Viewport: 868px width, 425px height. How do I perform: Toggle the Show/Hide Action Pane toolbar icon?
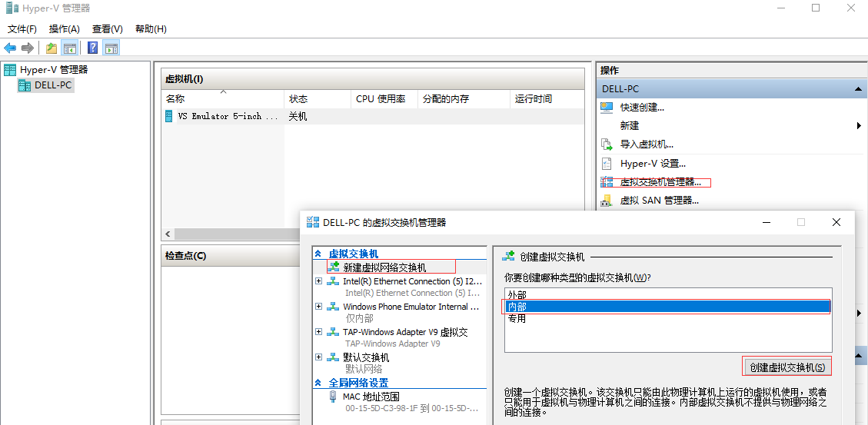[x=111, y=48]
